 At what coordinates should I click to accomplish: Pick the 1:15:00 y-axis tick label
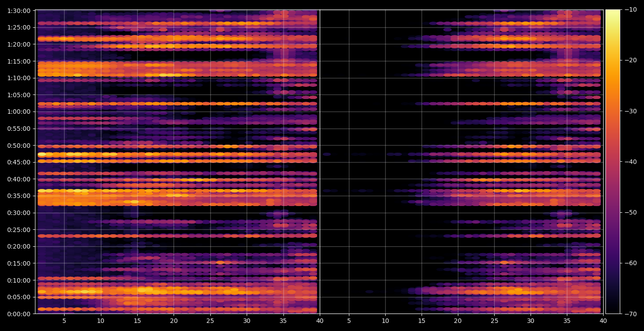click(x=19, y=61)
